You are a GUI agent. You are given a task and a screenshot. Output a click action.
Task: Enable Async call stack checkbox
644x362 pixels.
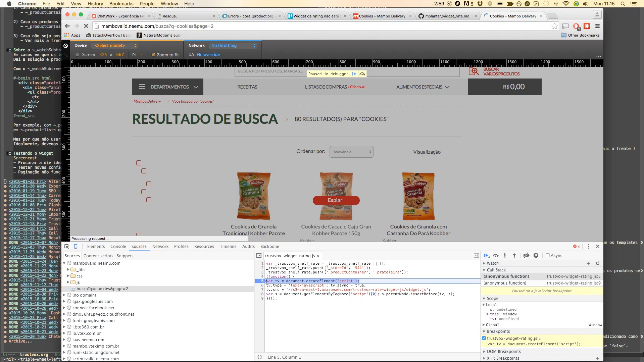pos(548,256)
